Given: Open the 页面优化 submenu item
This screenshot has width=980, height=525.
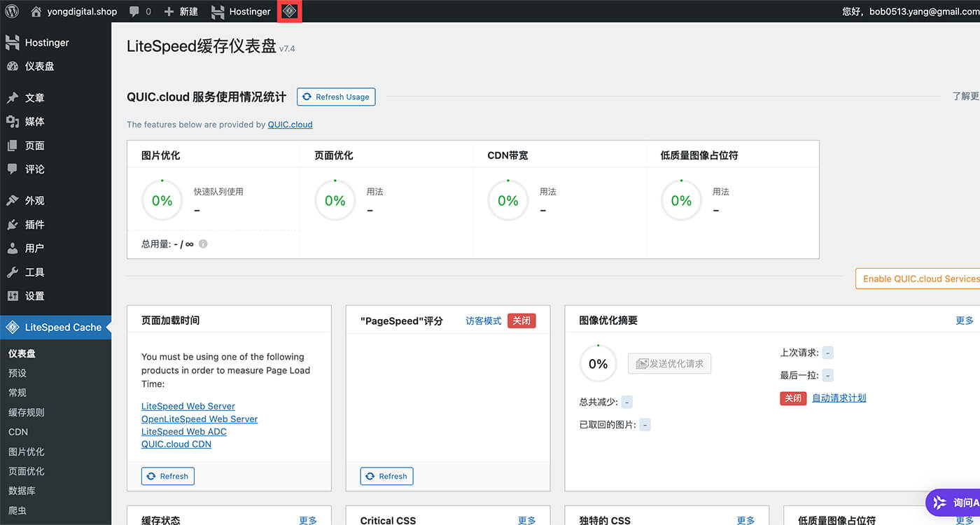Looking at the screenshot, I should click(27, 471).
